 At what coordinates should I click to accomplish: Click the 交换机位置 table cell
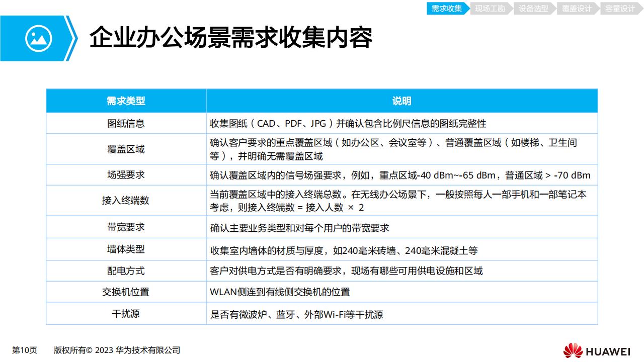coord(126,292)
